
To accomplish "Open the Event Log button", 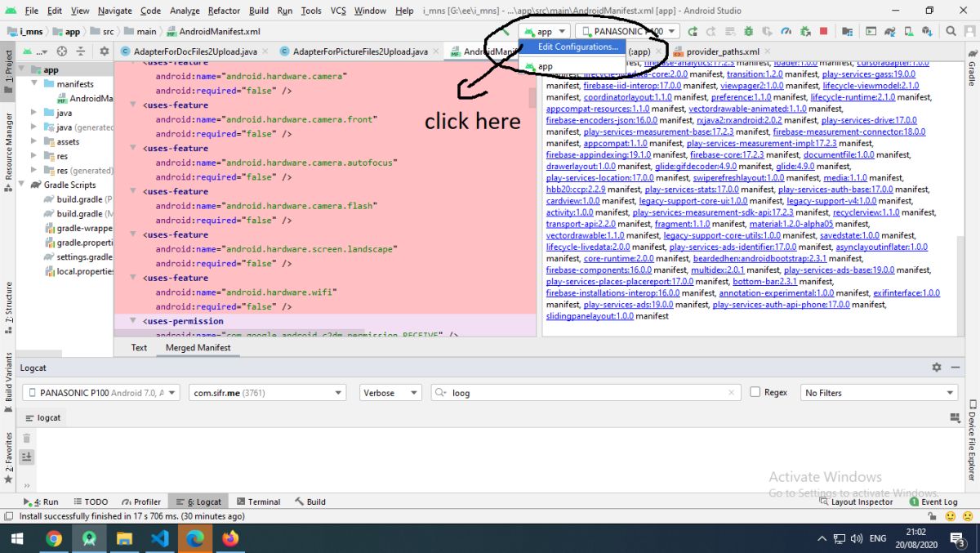I will click(x=933, y=502).
